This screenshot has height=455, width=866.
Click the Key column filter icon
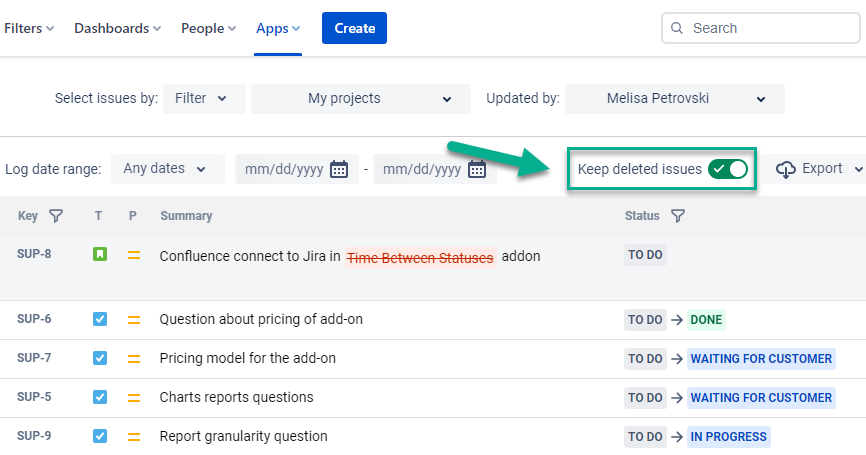pyautogui.click(x=56, y=216)
